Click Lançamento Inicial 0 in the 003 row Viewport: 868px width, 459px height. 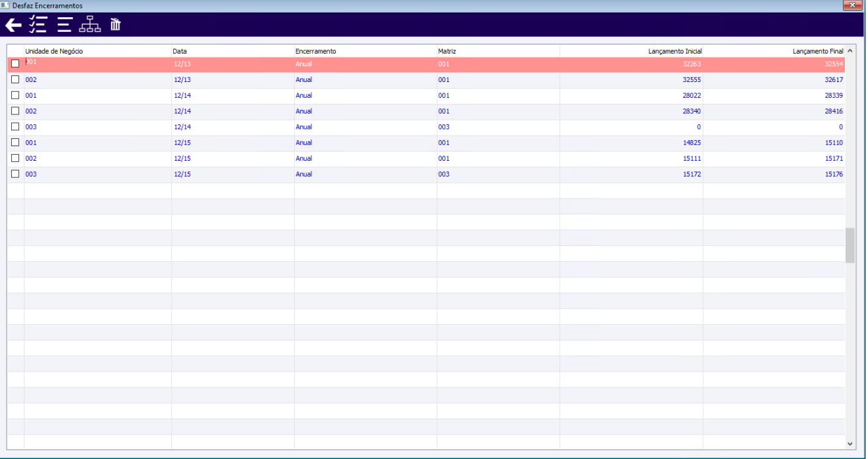click(631, 127)
